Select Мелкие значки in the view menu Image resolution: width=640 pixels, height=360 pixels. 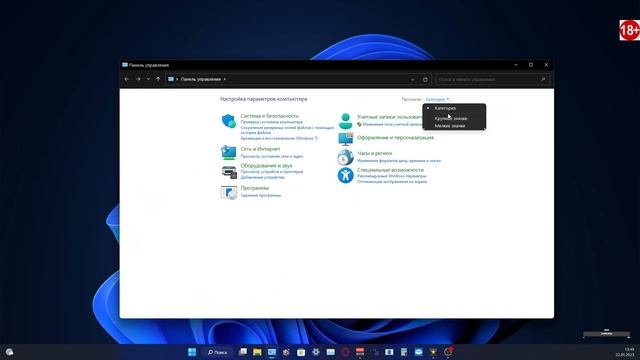click(454, 126)
